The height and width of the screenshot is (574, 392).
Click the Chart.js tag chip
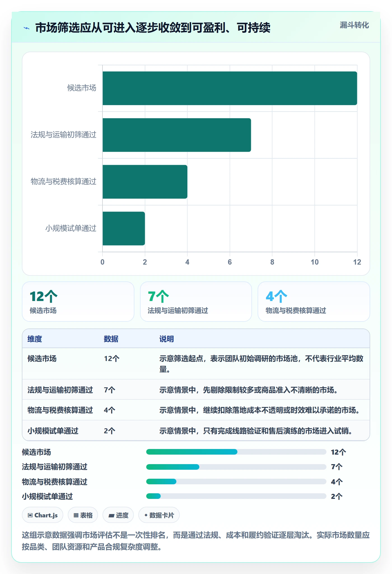(43, 515)
